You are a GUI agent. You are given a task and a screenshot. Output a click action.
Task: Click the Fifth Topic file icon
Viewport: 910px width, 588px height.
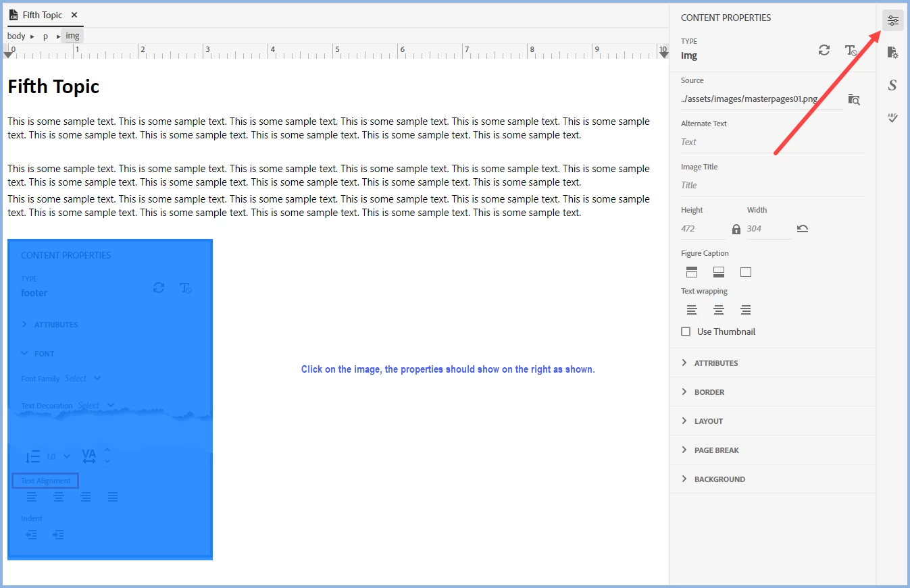click(x=14, y=15)
